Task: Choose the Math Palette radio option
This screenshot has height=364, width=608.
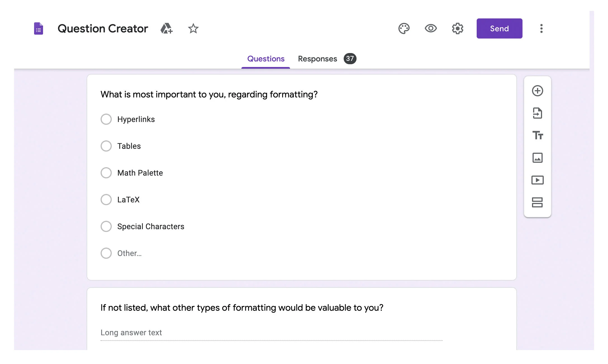Action: tap(106, 173)
